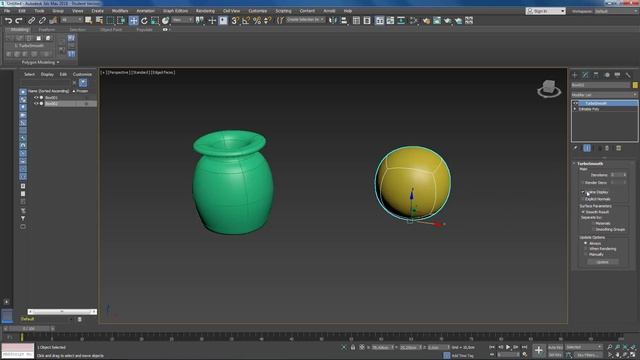This screenshot has height=360, width=640.
Task: Open the Create tab plus icon in command panel
Action: click(x=574, y=75)
